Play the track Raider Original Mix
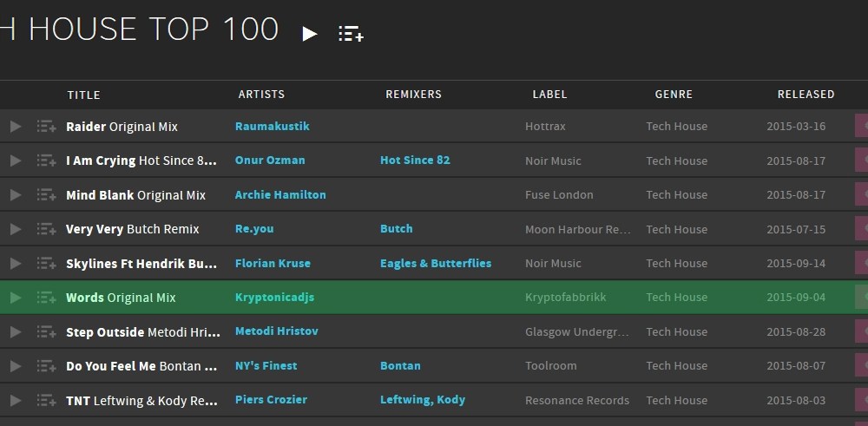The image size is (868, 426). (15, 127)
